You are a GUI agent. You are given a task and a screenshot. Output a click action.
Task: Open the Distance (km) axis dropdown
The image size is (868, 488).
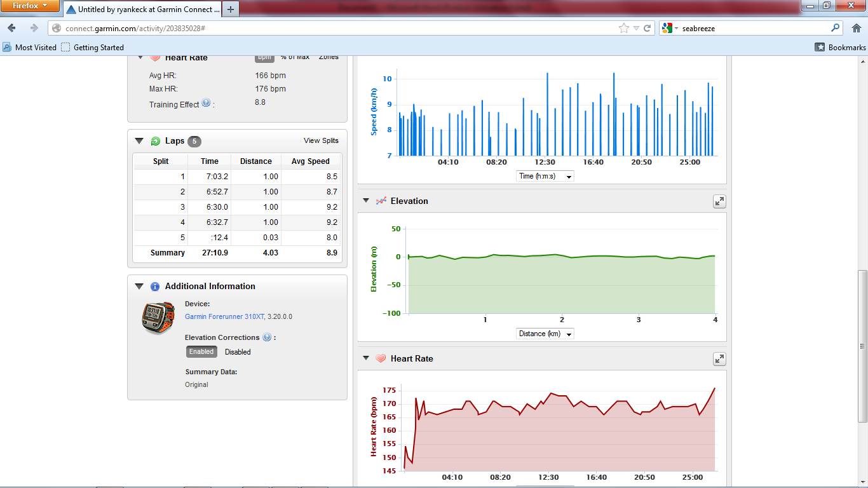click(545, 334)
